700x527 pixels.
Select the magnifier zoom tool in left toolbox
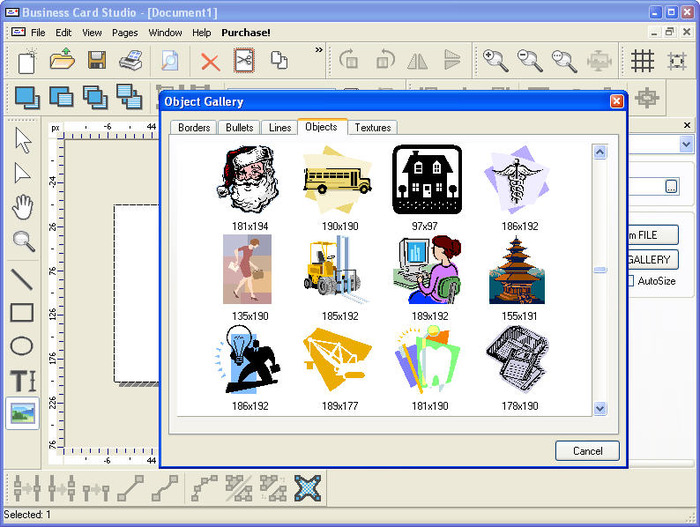pos(23,241)
